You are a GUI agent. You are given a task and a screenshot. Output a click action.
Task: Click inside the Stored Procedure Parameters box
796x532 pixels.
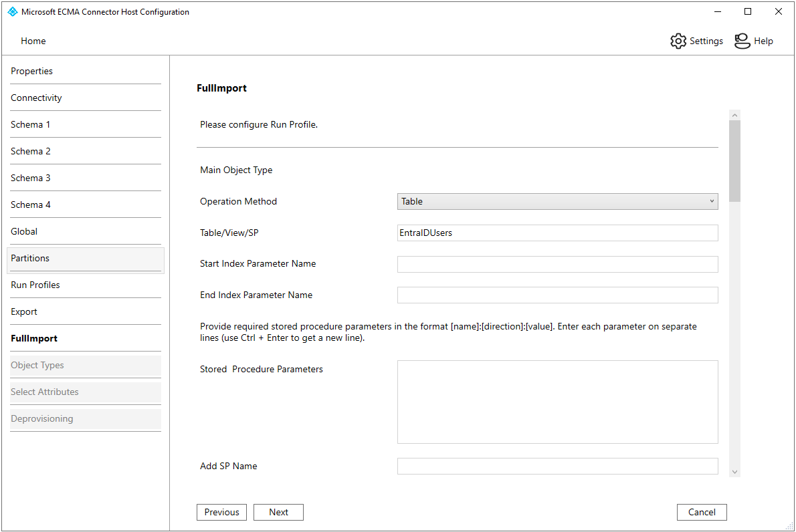[557, 402]
